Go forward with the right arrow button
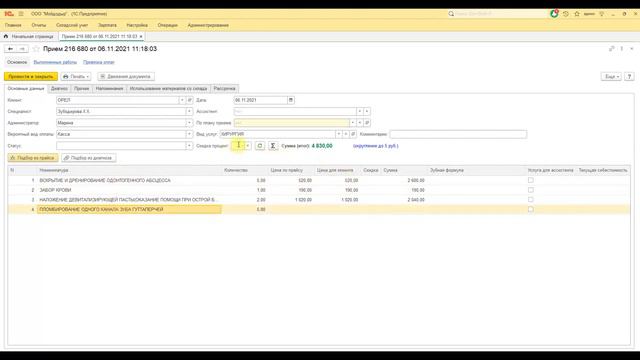Screen dimensions: 640x360 pos(22,49)
